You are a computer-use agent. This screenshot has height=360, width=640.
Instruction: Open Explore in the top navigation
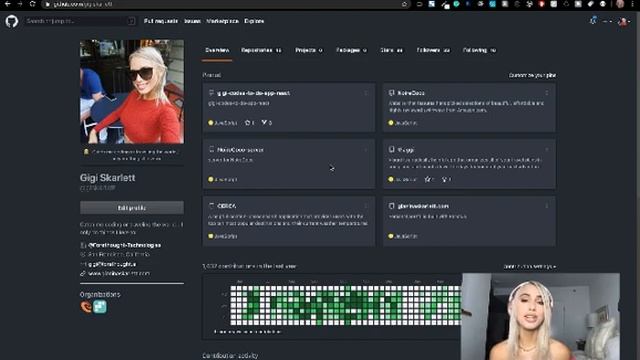click(x=254, y=21)
